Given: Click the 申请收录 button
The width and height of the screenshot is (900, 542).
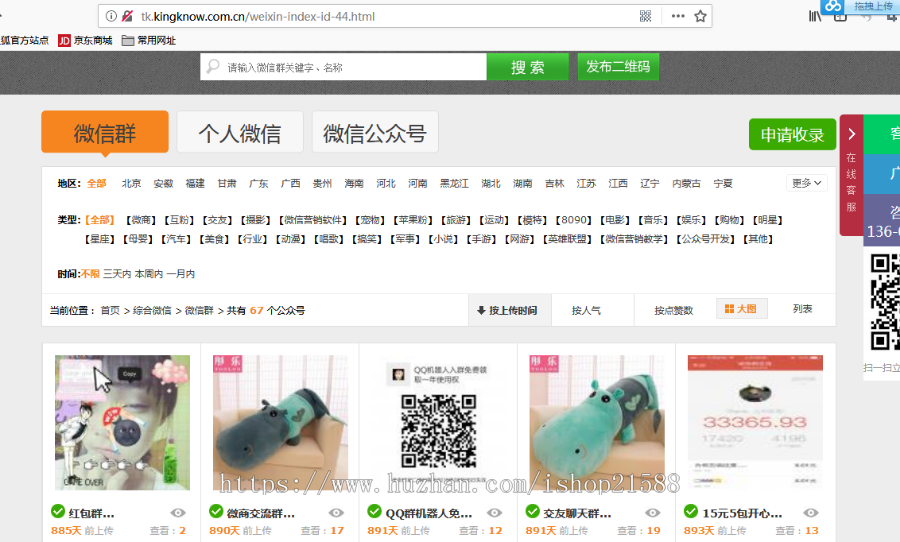Looking at the screenshot, I should [x=792, y=134].
